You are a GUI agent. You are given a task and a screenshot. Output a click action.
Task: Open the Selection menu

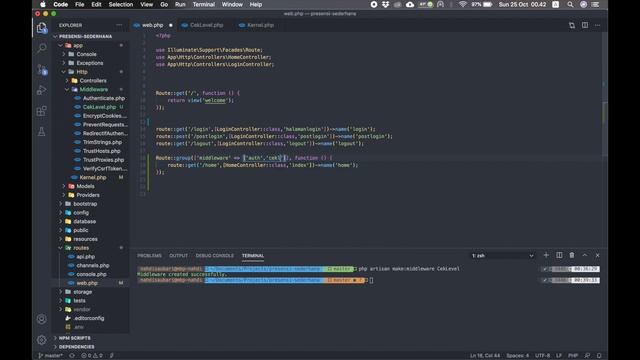point(121,4)
